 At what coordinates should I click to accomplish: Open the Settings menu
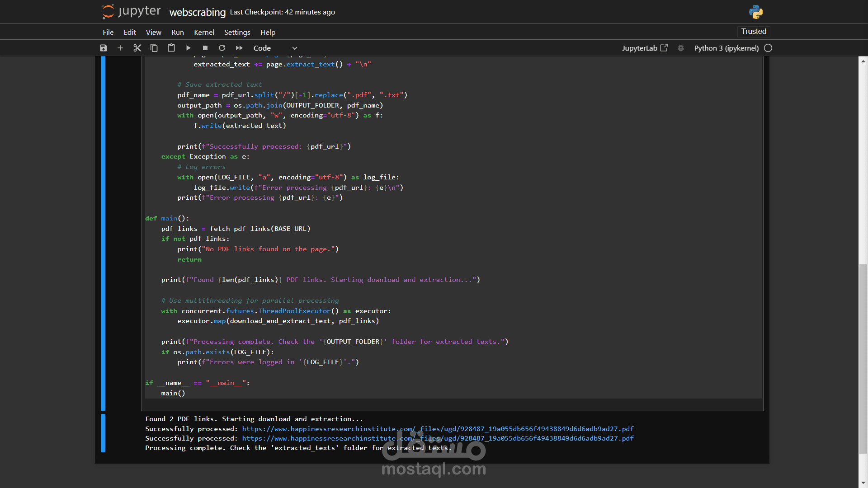[237, 32]
